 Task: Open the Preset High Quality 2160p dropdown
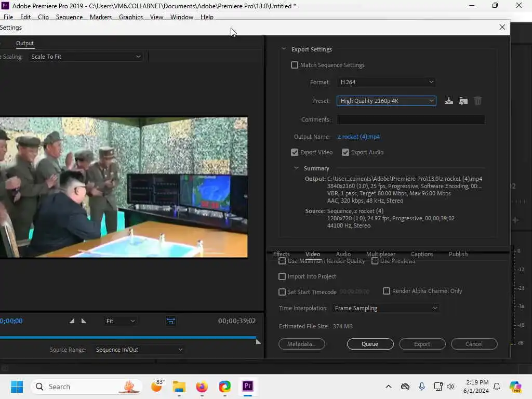(x=387, y=101)
